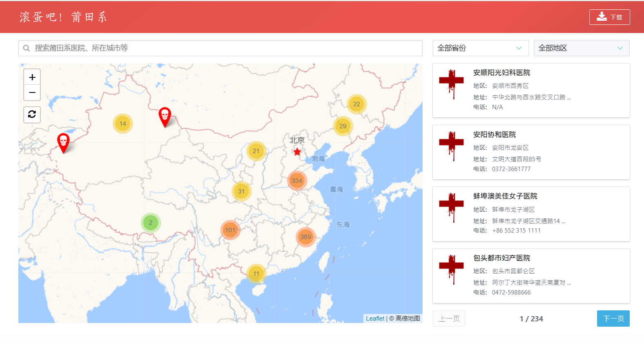Click the region text 包头市昆都仑区
644x345 pixels.
coord(513,271)
